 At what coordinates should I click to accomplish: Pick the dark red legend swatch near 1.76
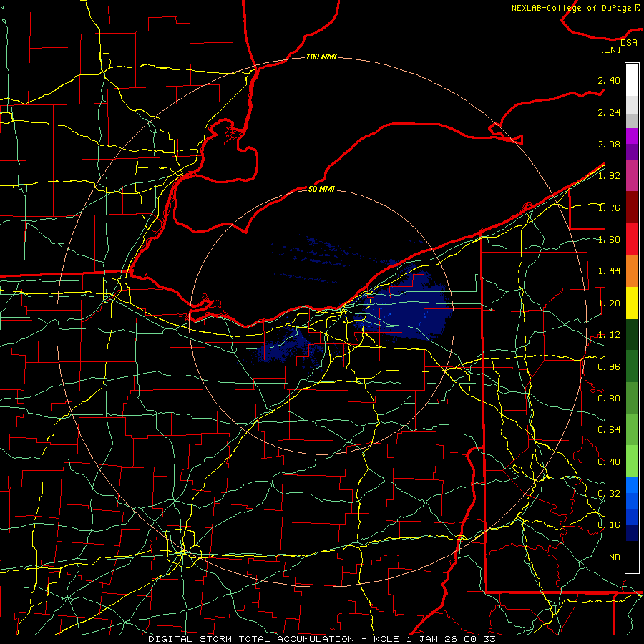click(632, 208)
